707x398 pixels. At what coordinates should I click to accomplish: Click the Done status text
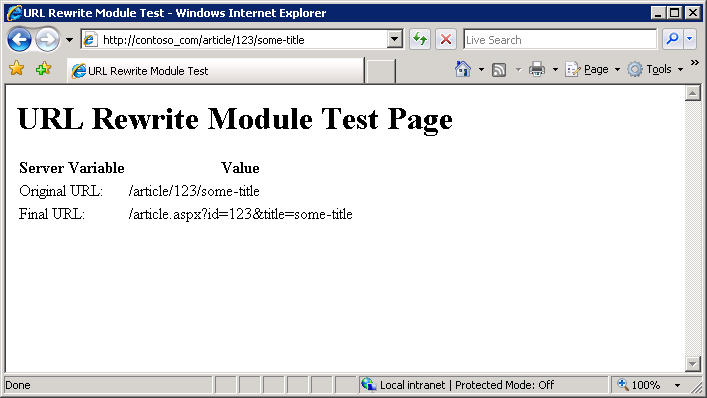pyautogui.click(x=18, y=385)
